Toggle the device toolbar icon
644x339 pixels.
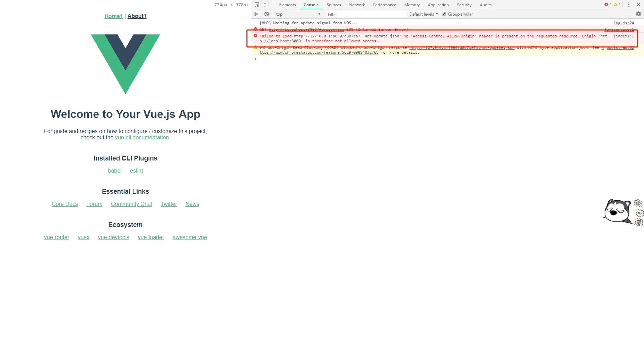(266, 5)
